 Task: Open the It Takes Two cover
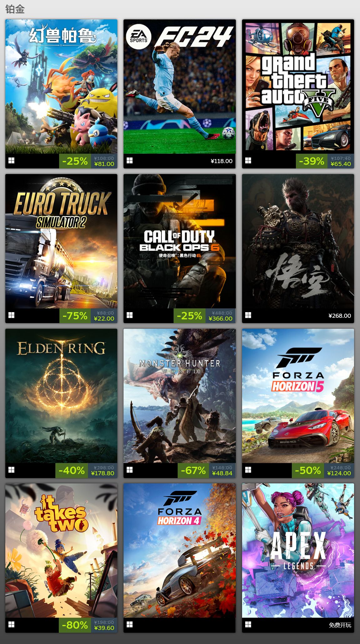pyautogui.click(x=61, y=550)
